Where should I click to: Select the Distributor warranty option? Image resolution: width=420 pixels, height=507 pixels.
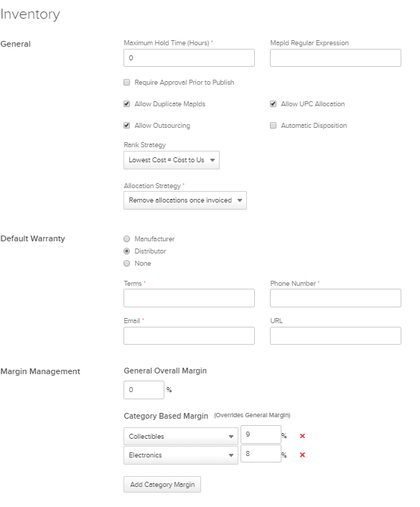127,251
